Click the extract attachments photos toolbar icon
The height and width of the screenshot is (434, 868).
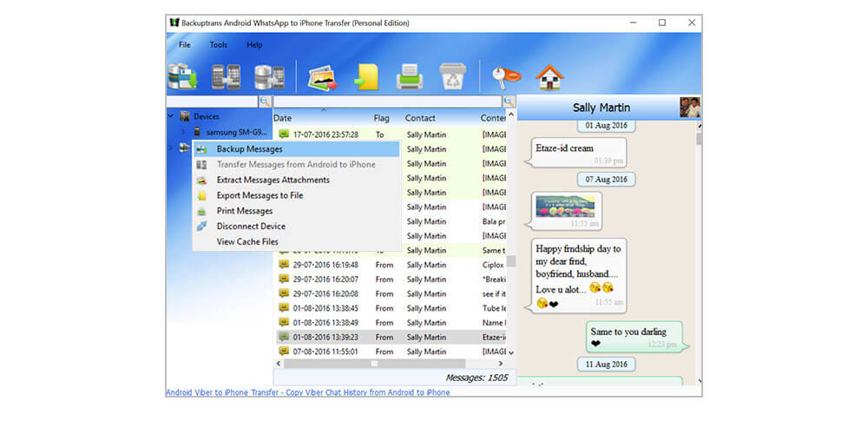[x=323, y=77]
